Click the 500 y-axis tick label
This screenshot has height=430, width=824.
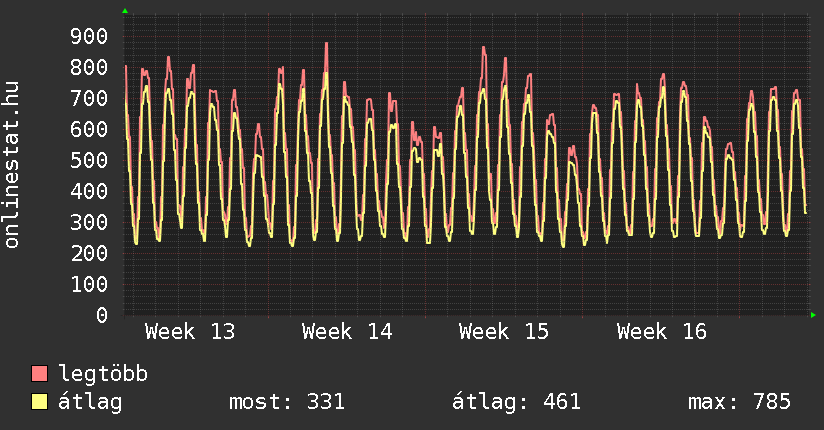tap(89, 160)
